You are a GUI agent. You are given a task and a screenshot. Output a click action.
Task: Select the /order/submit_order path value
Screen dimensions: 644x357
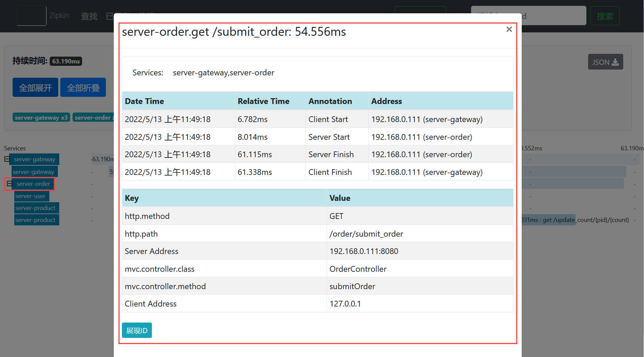pyautogui.click(x=366, y=234)
